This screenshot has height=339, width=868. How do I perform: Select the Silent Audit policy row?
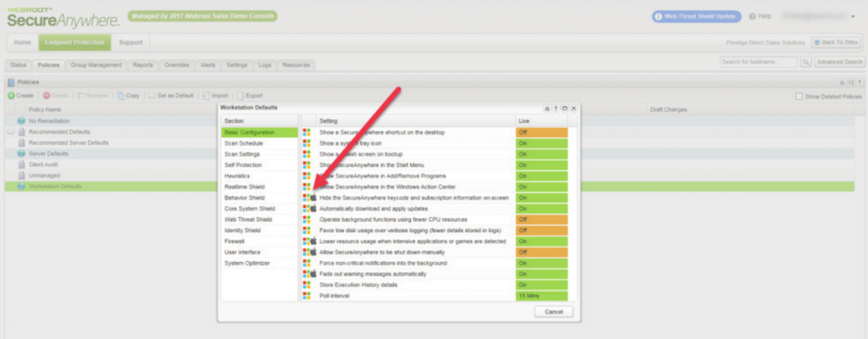430,164
